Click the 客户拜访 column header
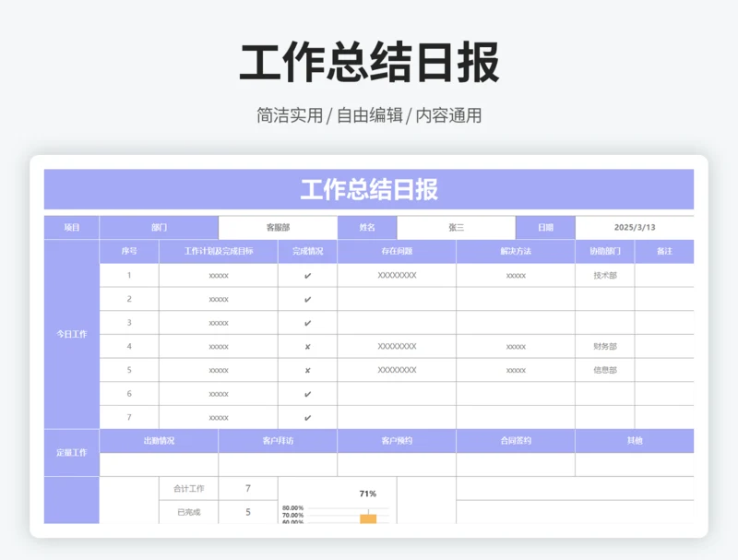Viewport: 738px width, 560px height. point(278,441)
